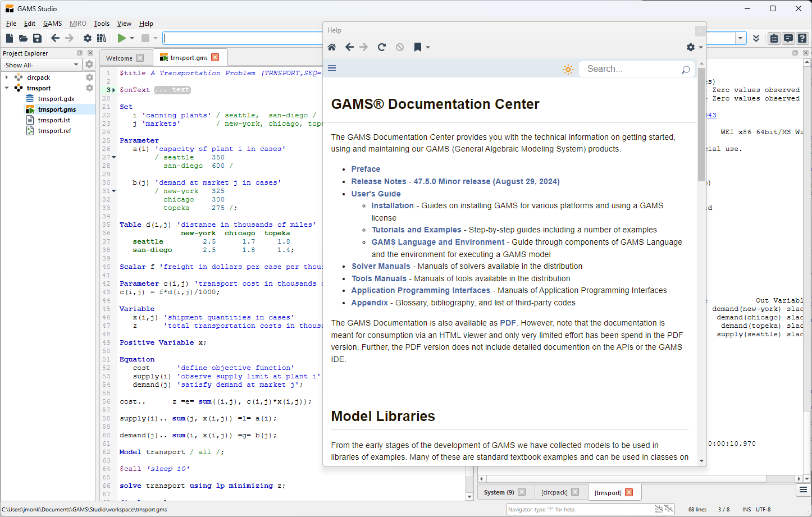This screenshot has width=812, height=517.
Task: Toggle the Help view button in toolbar
Action: pos(802,38)
